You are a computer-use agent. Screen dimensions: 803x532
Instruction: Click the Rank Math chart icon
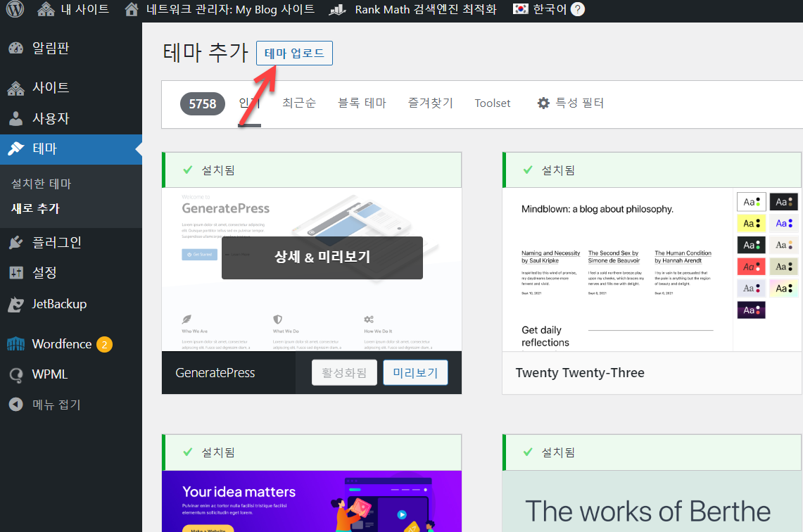[338, 9]
